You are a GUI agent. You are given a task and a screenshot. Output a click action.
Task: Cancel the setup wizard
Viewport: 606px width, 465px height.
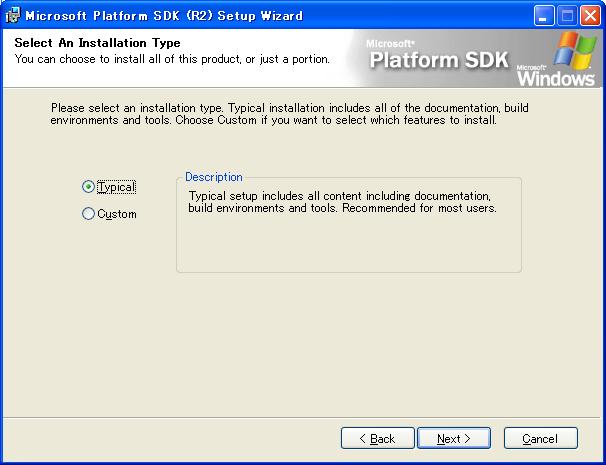pos(541,438)
